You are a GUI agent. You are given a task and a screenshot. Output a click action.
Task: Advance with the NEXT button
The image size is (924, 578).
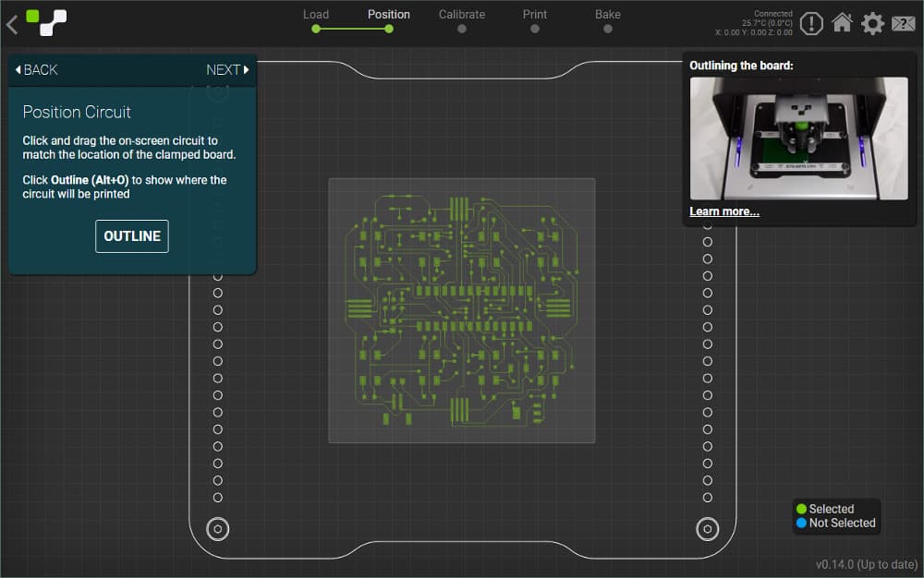point(227,69)
